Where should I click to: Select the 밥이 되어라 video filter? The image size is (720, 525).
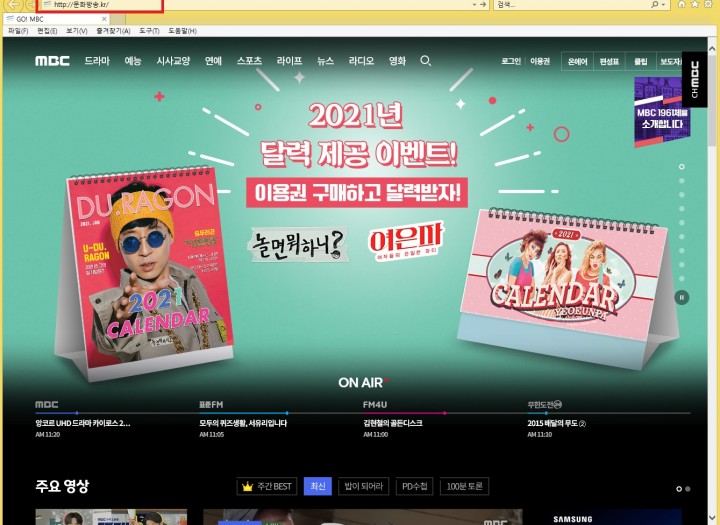(x=361, y=487)
